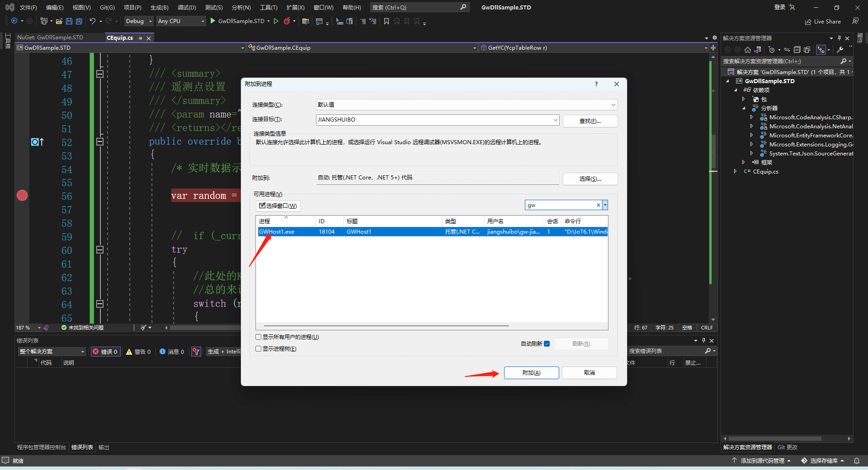The height and width of the screenshot is (470, 868).
Task: Click Collapse All icon in Solution Explorer
Action: coord(797,50)
